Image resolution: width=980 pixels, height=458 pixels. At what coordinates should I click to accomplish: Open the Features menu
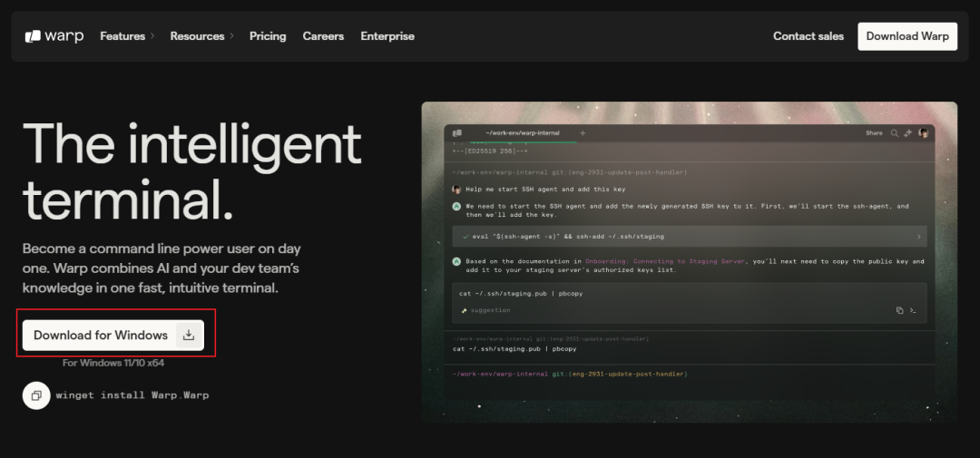(x=122, y=36)
